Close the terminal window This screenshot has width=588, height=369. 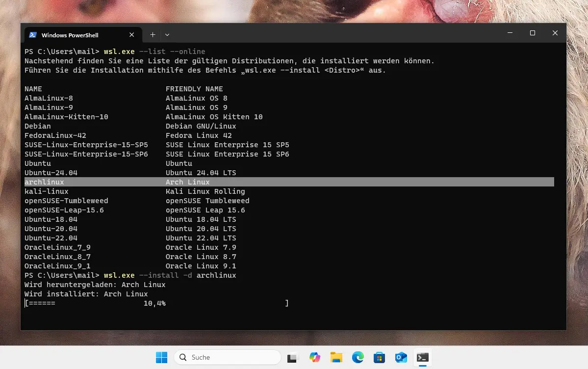(x=555, y=33)
